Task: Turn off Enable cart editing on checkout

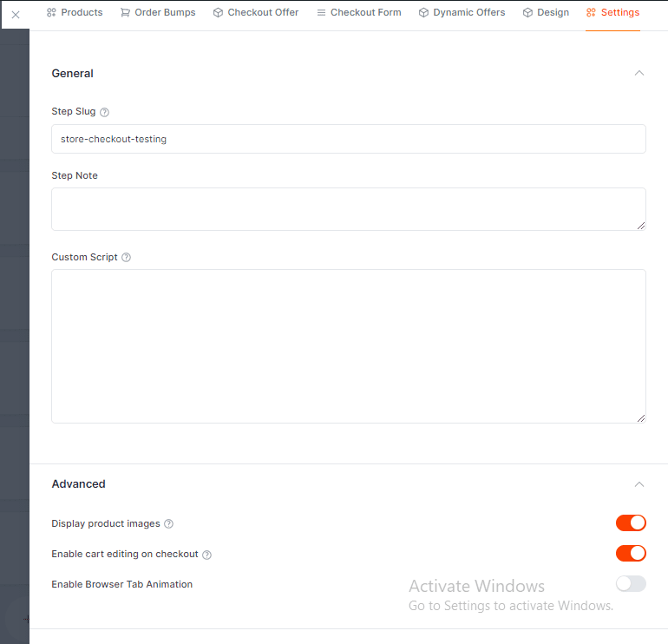Action: 631,553
